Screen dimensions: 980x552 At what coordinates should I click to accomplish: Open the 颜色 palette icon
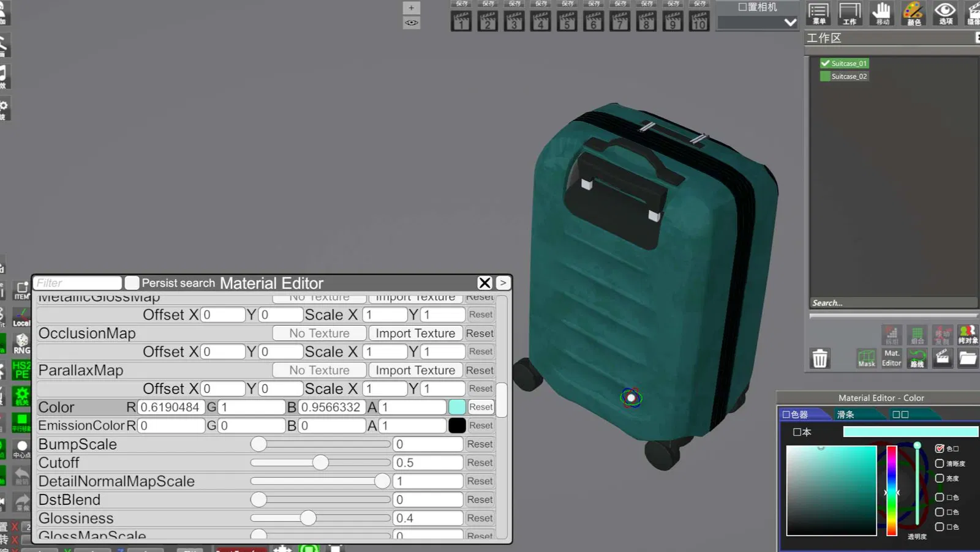click(x=913, y=13)
